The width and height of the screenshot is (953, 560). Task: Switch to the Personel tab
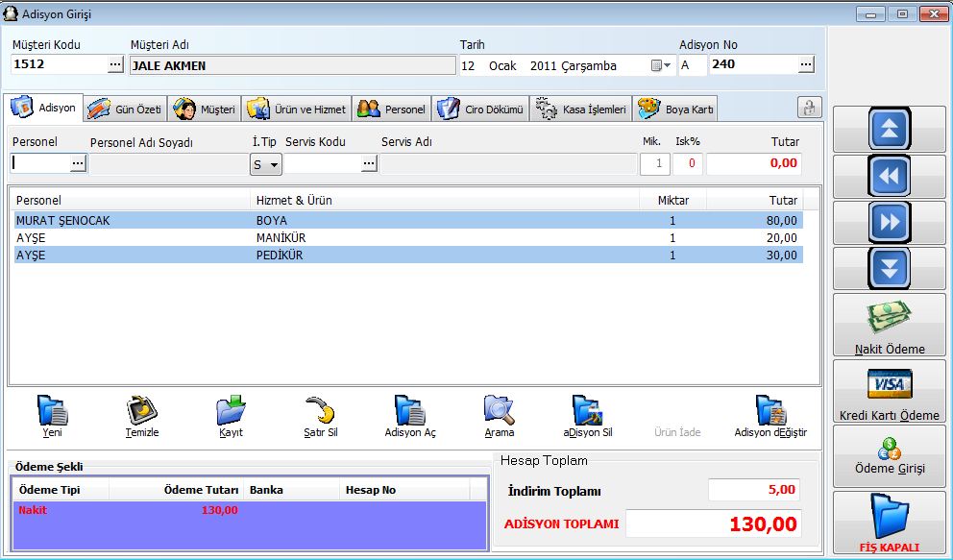click(x=391, y=110)
